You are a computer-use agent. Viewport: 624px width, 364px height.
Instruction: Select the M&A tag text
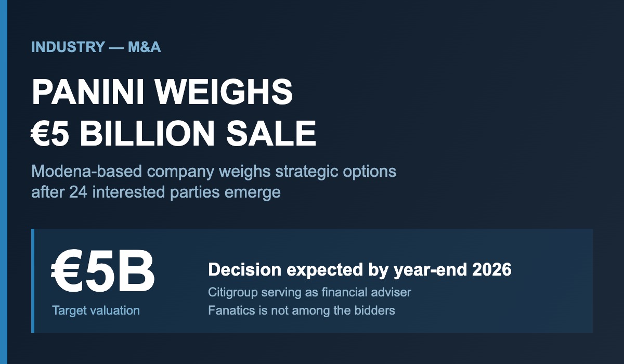(144, 47)
